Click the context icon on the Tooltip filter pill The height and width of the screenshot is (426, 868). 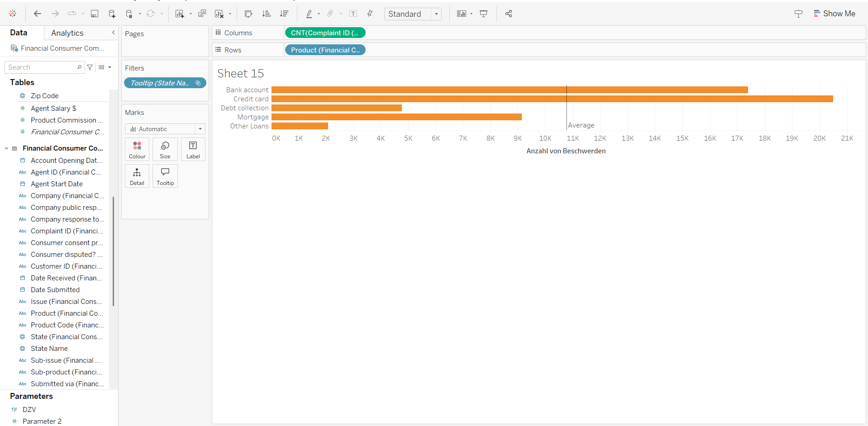pyautogui.click(x=198, y=83)
